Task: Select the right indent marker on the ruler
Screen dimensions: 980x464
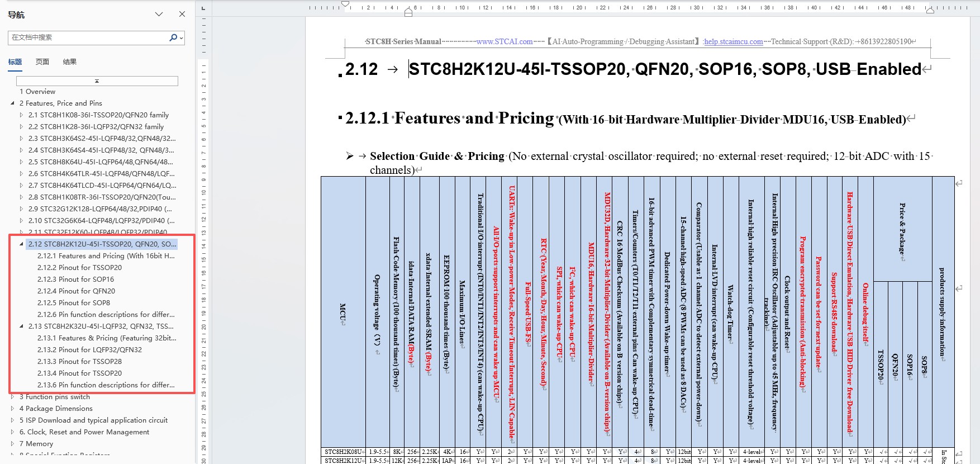Action: pos(930,10)
